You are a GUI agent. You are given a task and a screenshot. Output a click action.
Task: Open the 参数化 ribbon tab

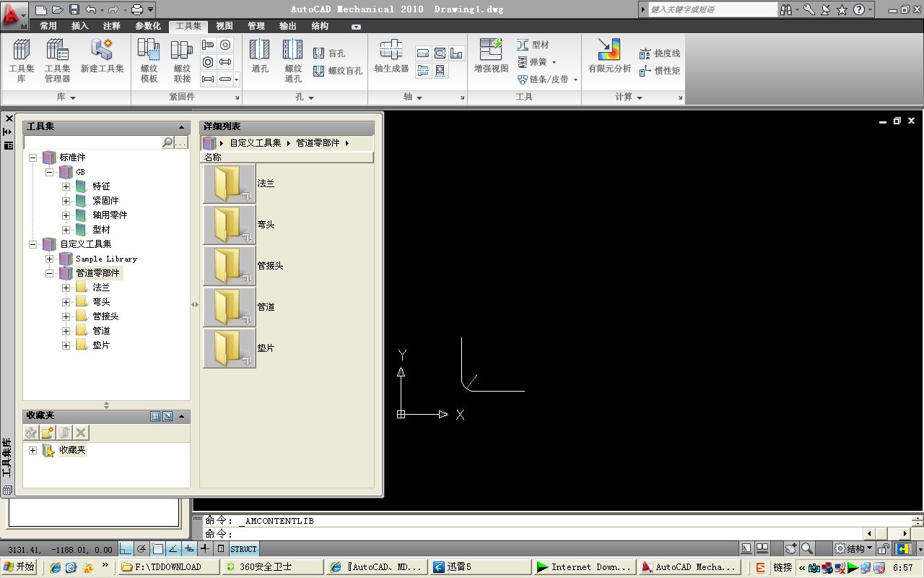148,26
